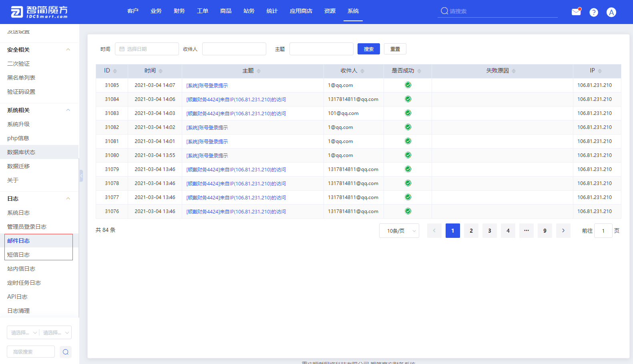Click success check icon for row 31083

click(408, 113)
